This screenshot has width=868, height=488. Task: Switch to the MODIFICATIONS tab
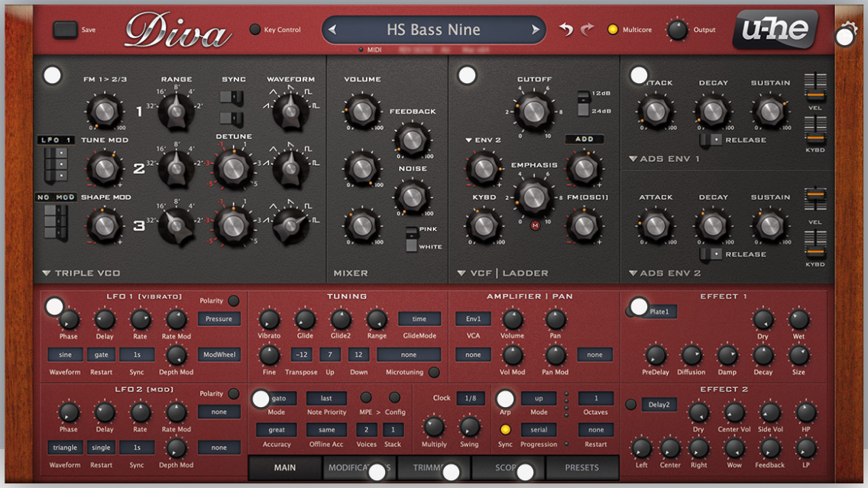click(x=359, y=467)
